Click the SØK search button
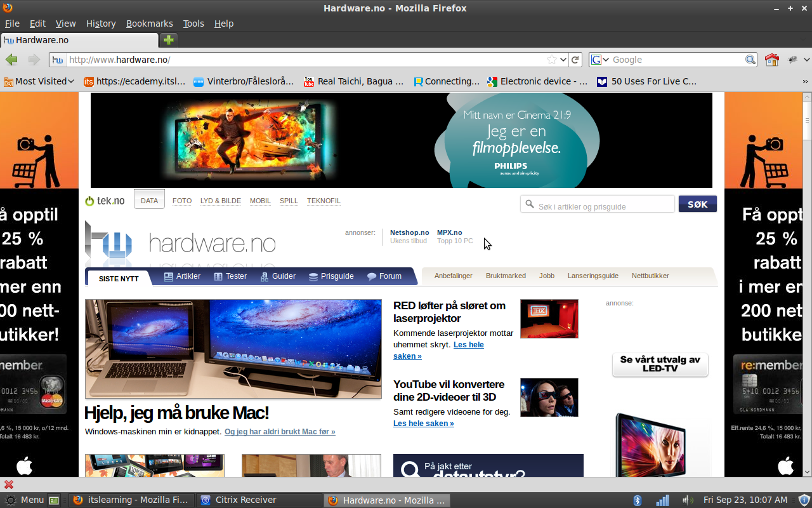Screen dimensions: 812x508 (698, 204)
